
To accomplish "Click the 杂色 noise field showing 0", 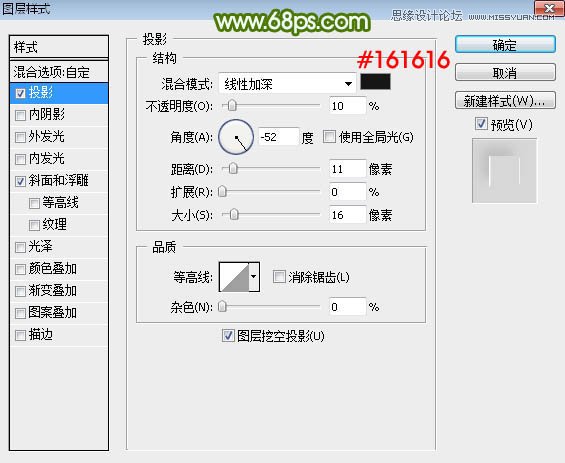I will click(347, 307).
